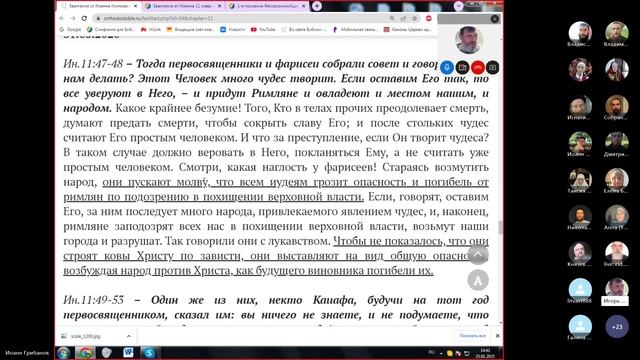Select the participant avatar Собрин…
640x360 pixels.
[617, 106]
